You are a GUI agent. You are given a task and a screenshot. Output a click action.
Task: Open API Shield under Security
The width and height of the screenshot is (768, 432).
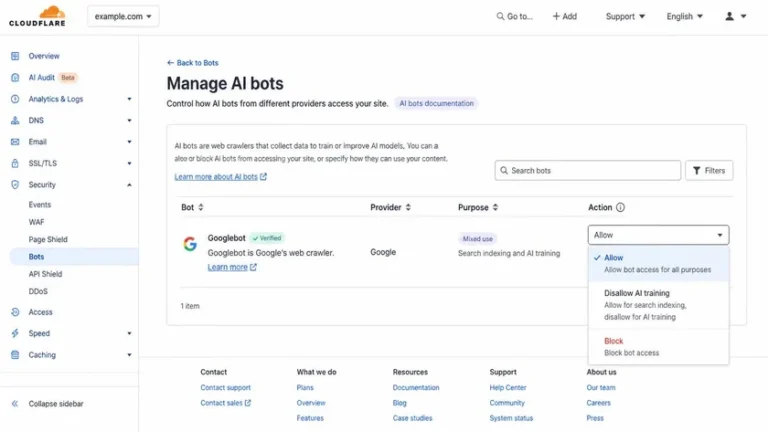coord(45,274)
